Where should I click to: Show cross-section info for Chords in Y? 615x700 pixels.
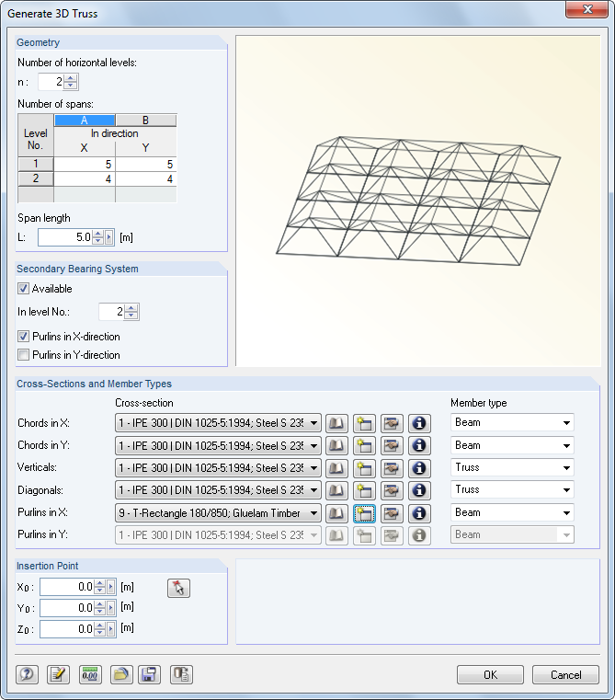click(x=419, y=445)
